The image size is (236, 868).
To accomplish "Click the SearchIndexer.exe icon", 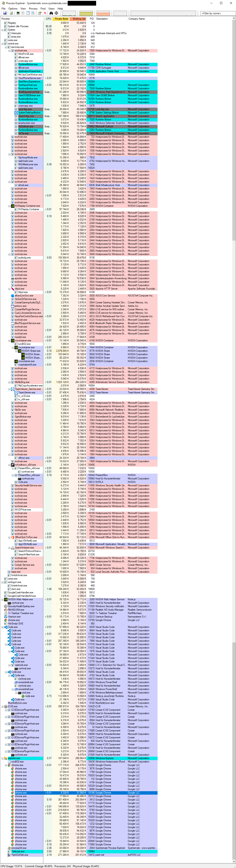I will 13,548.
